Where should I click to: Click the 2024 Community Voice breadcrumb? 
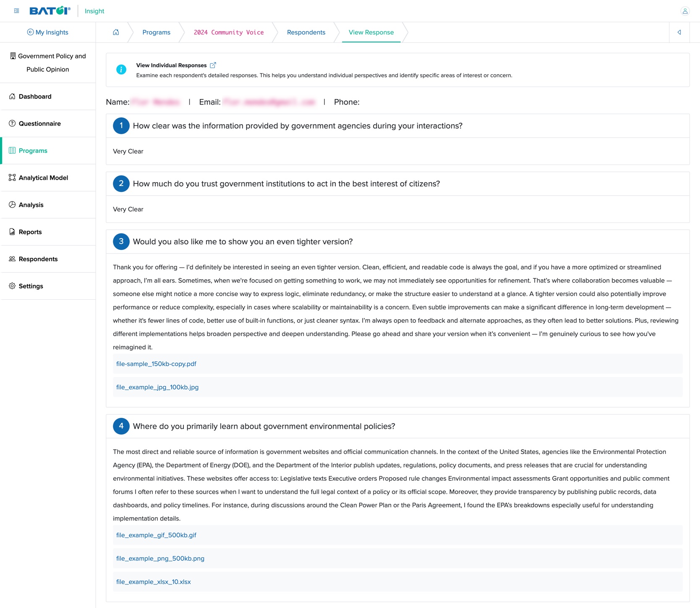click(x=229, y=32)
